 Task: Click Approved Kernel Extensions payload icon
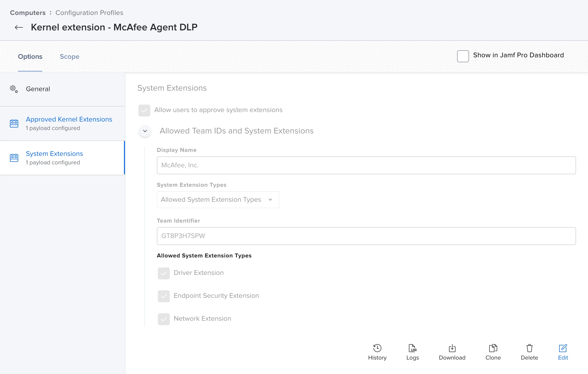(x=14, y=123)
